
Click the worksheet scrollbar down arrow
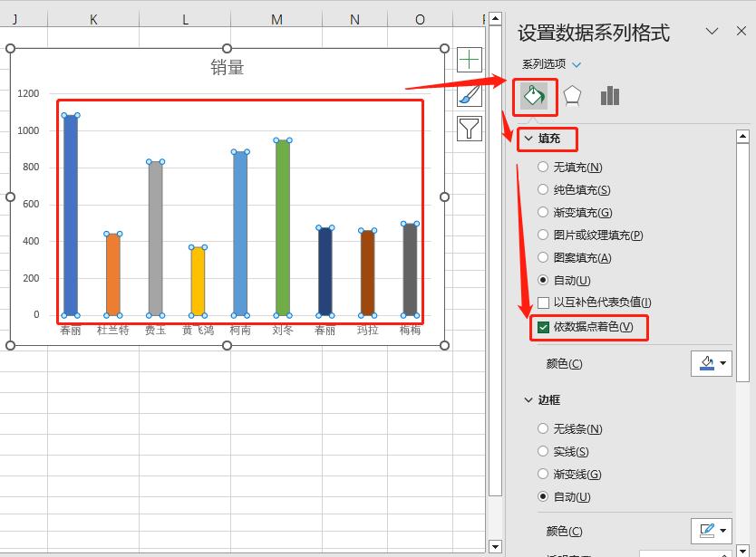(495, 547)
